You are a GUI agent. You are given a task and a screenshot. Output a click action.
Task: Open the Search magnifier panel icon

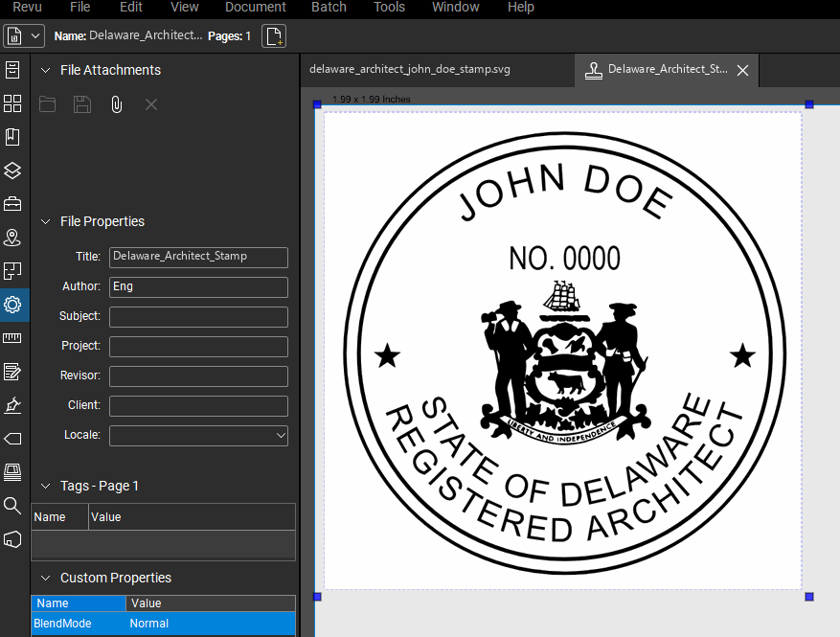tap(12, 505)
